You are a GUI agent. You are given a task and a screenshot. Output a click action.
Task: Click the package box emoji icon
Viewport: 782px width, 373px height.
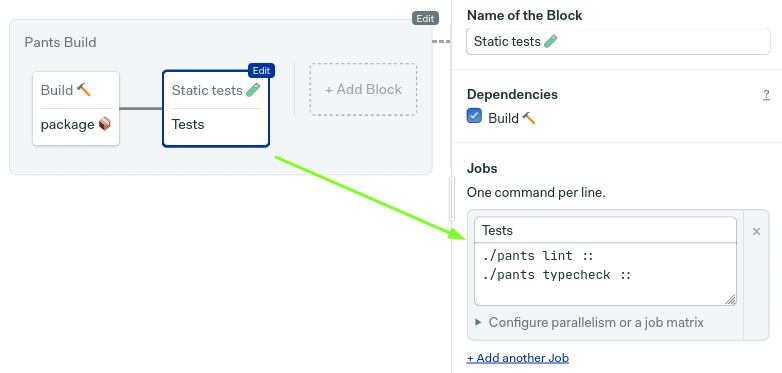[105, 124]
